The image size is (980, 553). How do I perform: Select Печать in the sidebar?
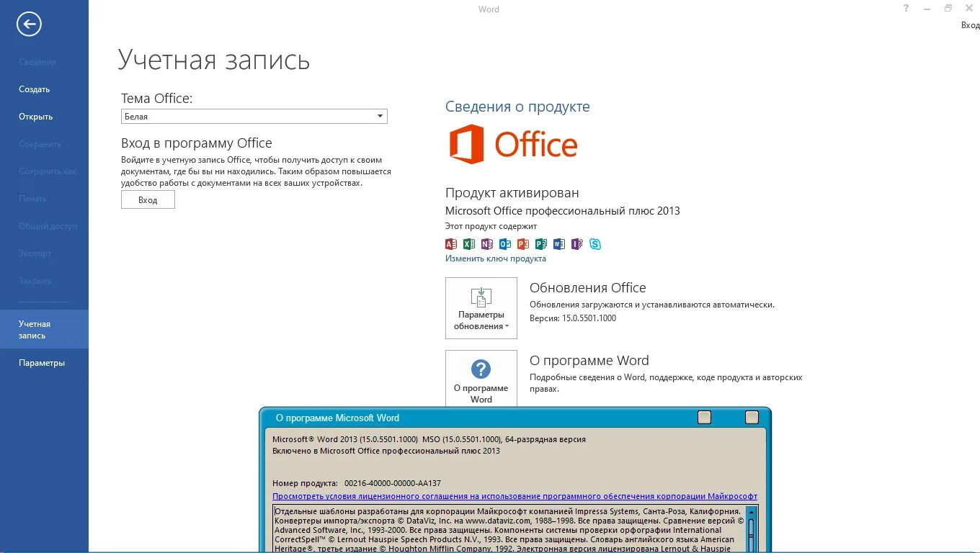tap(44, 199)
